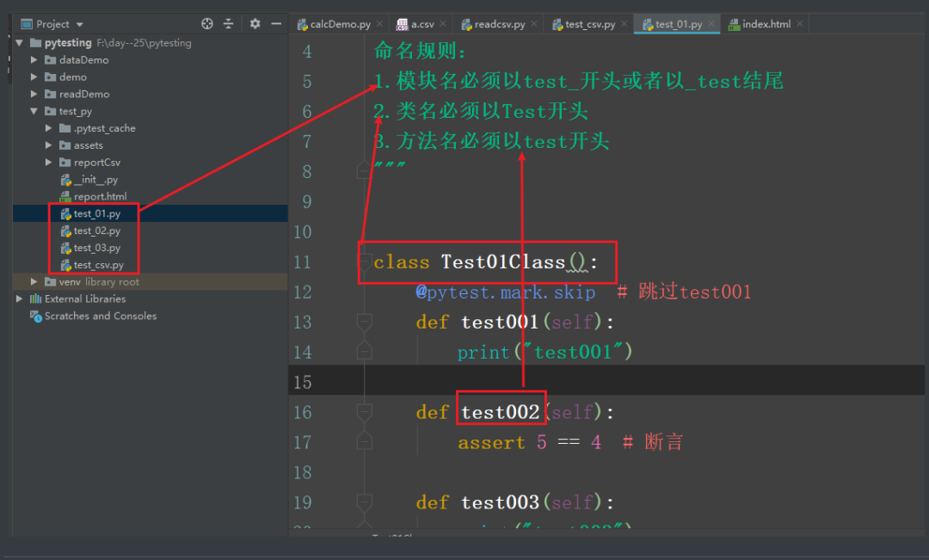Select test_csv.py in project tree

[x=98, y=265]
